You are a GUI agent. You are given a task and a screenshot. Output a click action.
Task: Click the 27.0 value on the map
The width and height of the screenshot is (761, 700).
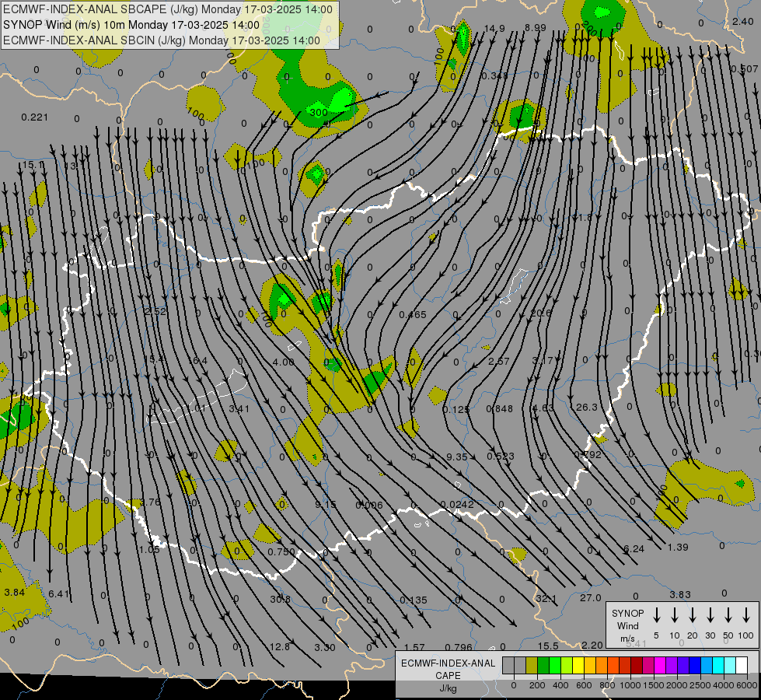pyautogui.click(x=591, y=597)
